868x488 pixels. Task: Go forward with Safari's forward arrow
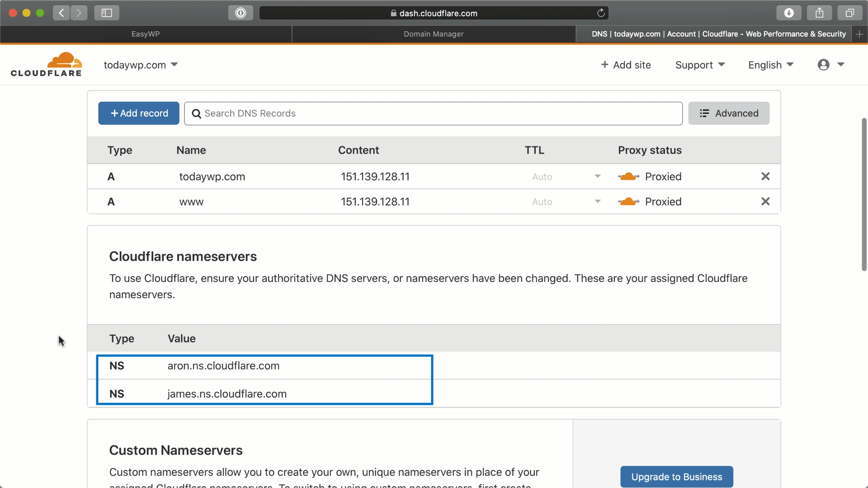coord(79,13)
